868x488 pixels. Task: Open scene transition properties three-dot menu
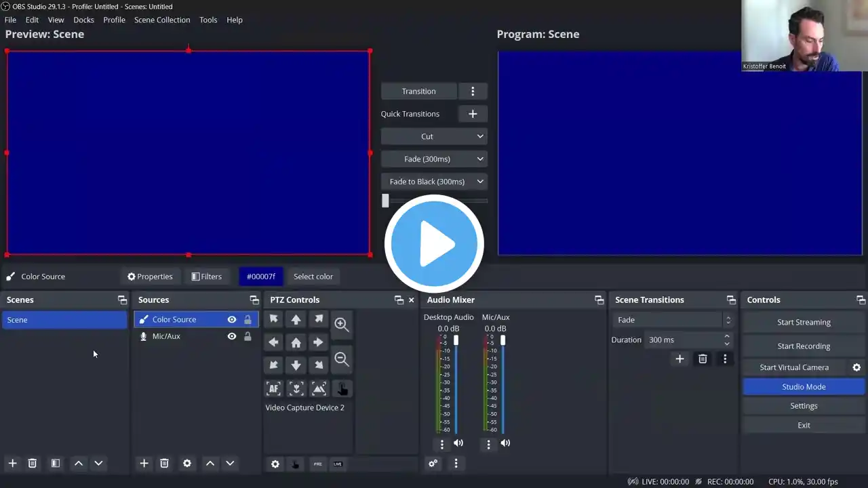[725, 359]
